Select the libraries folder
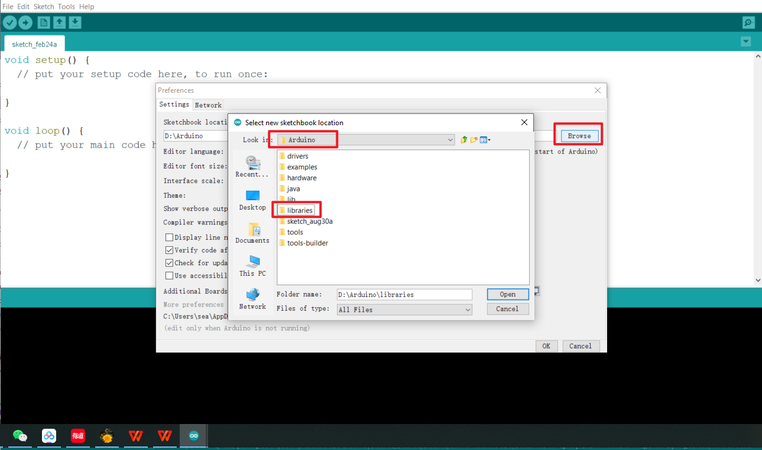This screenshot has width=762, height=450. 296,210
